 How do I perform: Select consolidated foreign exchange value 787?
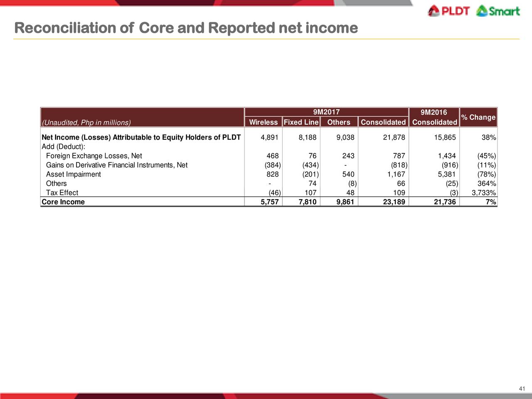point(399,156)
